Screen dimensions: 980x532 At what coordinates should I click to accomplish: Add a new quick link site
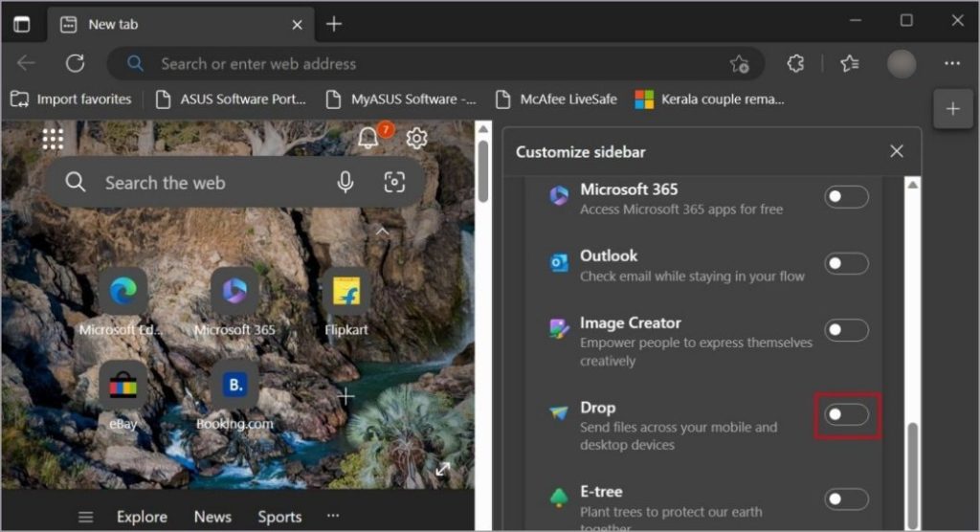pyautogui.click(x=345, y=396)
